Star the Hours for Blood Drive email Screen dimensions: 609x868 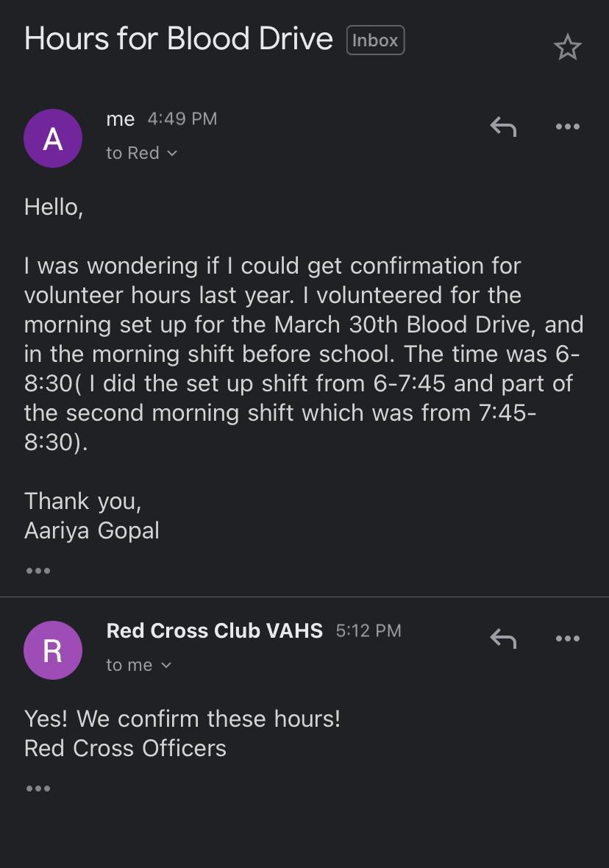(x=567, y=47)
